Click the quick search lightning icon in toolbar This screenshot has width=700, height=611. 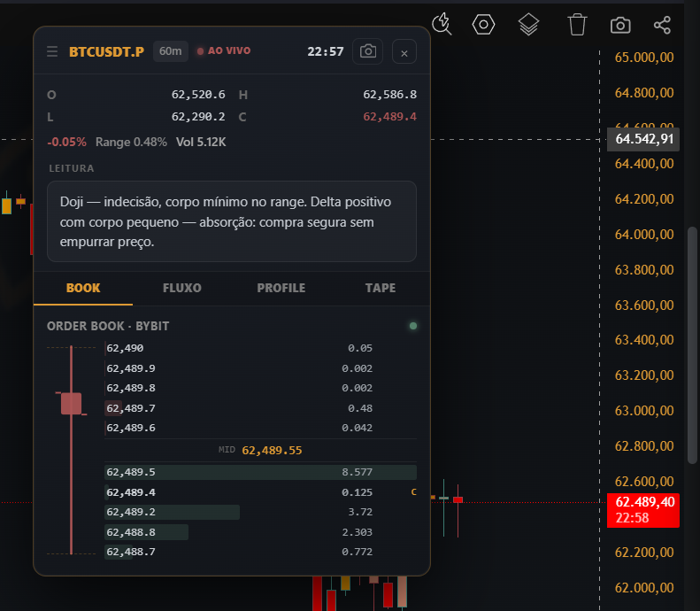click(442, 24)
